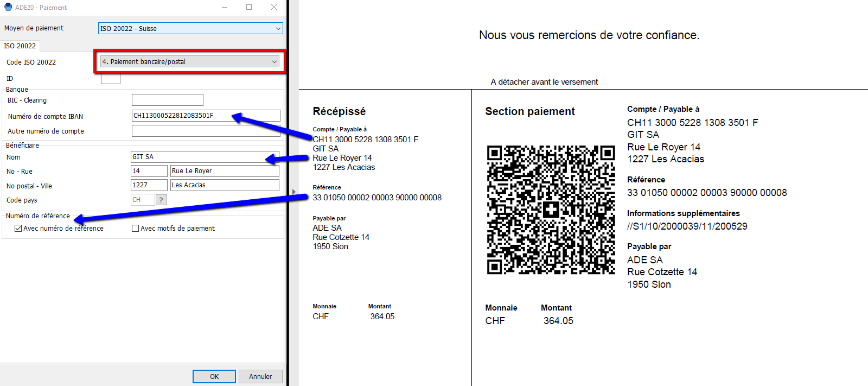Click the large reference number beside the QR code

(x=707, y=193)
